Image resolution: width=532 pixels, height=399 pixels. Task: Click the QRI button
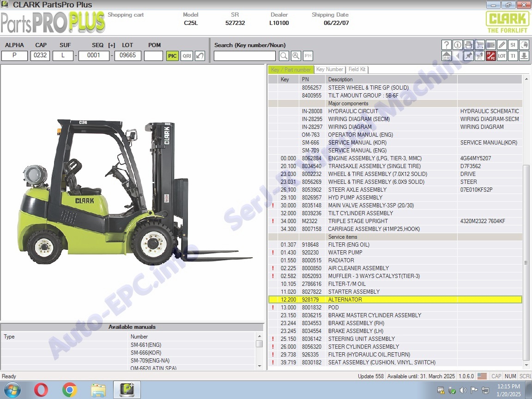187,56
